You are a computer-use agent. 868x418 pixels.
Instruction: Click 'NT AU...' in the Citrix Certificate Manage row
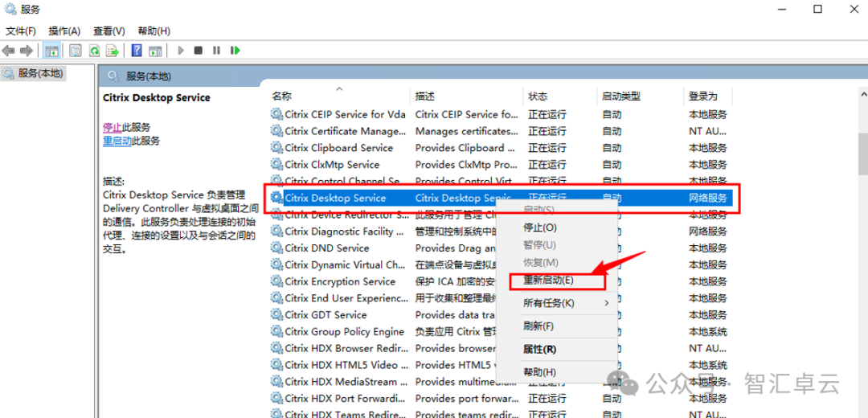[x=707, y=131]
